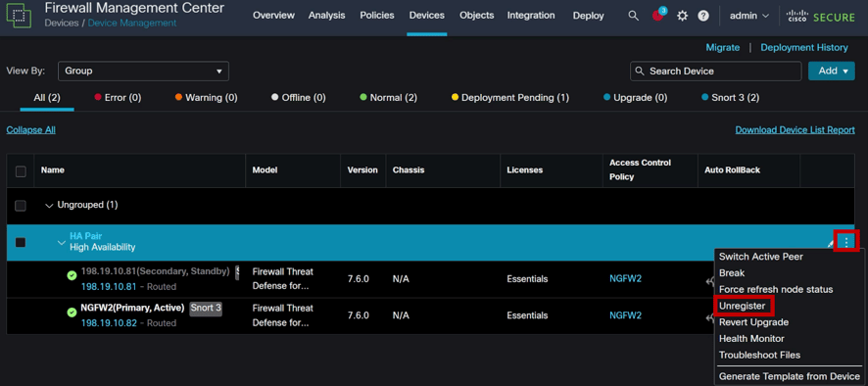Select the Normal (2) filter tab
868x386 pixels.
389,98
